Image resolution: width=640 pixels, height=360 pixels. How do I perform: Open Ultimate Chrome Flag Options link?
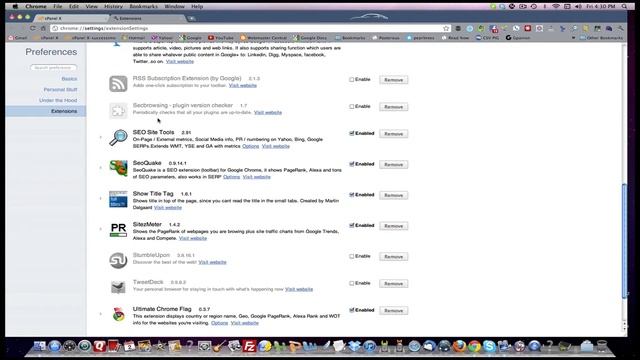(220, 323)
